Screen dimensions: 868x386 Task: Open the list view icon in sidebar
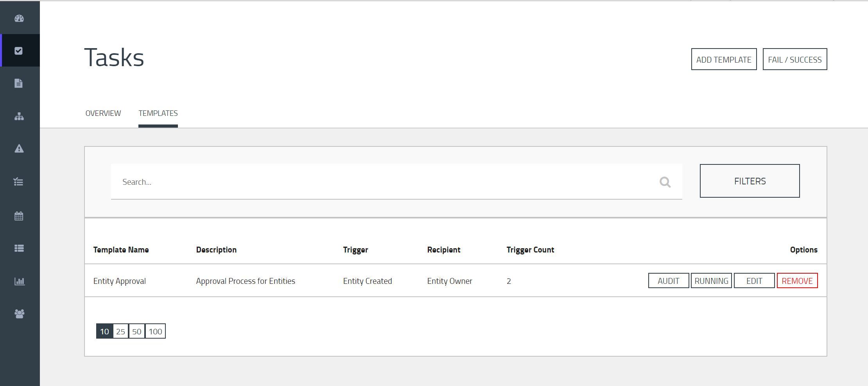point(19,248)
